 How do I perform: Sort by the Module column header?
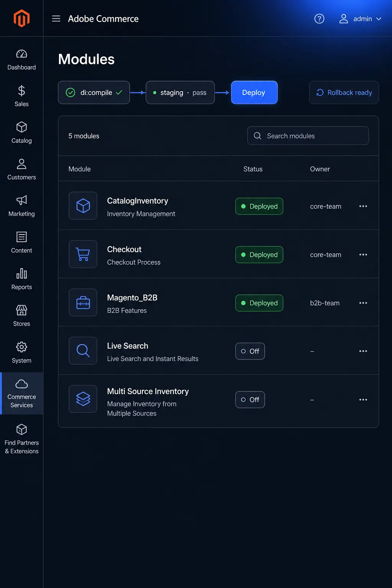pyautogui.click(x=80, y=169)
